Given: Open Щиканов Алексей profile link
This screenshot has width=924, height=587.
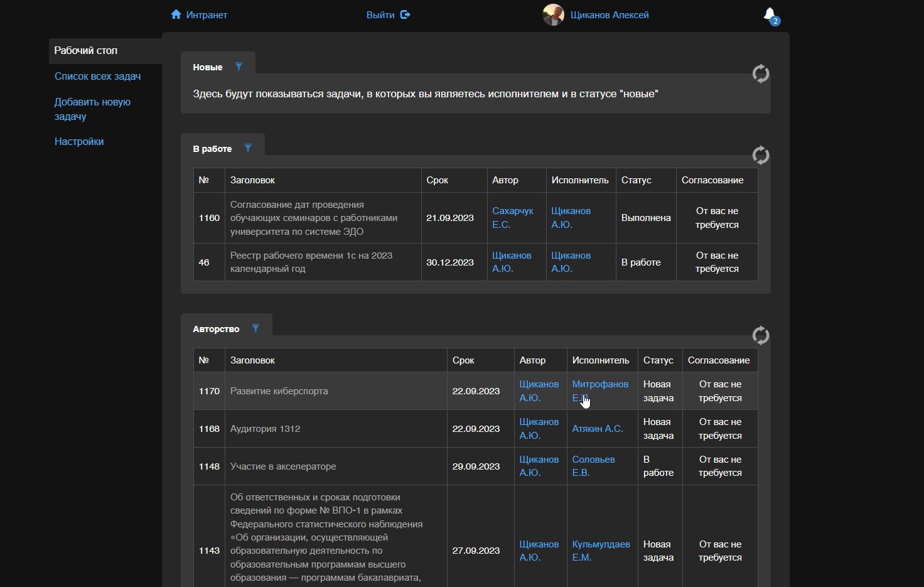Looking at the screenshot, I should coord(609,14).
